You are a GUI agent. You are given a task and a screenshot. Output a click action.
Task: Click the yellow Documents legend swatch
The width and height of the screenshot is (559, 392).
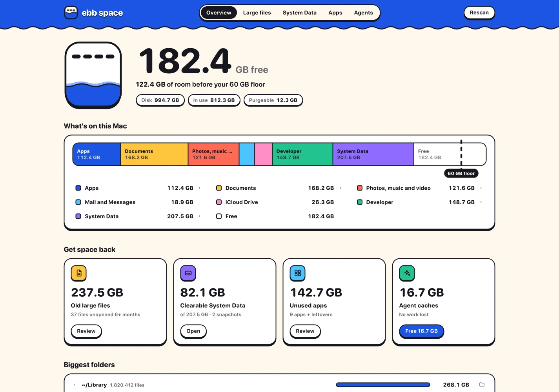click(x=219, y=188)
